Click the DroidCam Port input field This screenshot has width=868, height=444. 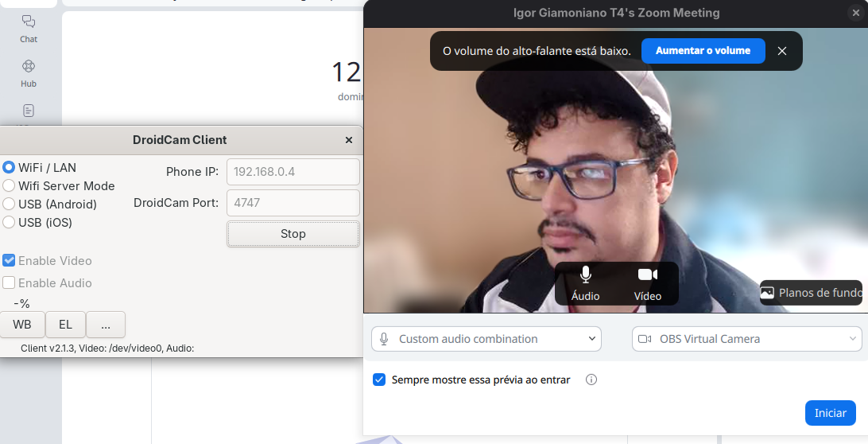click(293, 203)
